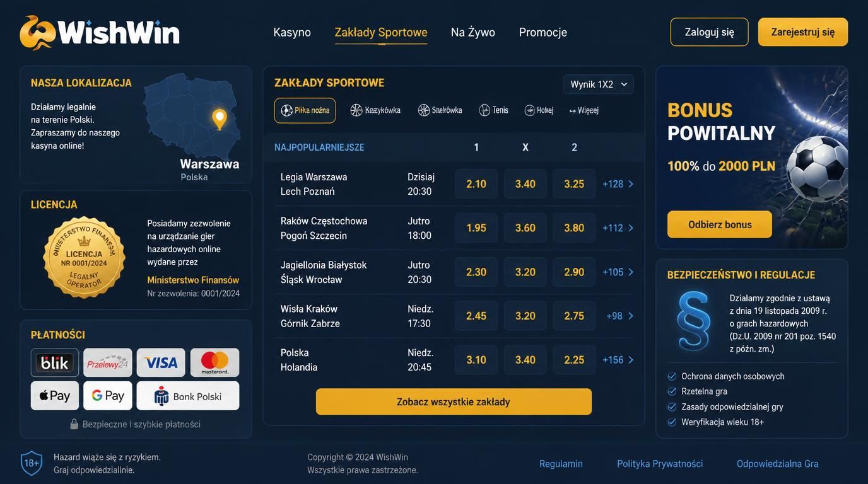The height and width of the screenshot is (484, 868).
Task: Open the Regulamin link
Action: tap(561, 464)
